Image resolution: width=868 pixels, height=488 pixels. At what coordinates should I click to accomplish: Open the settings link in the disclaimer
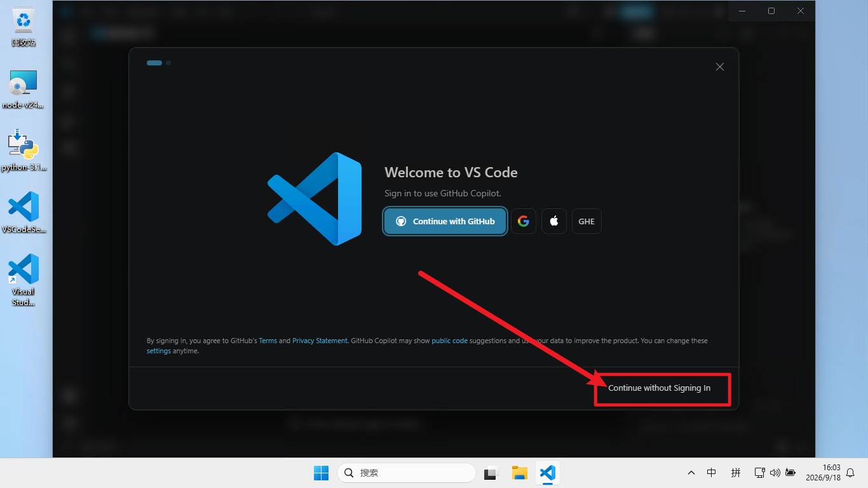pyautogui.click(x=158, y=351)
